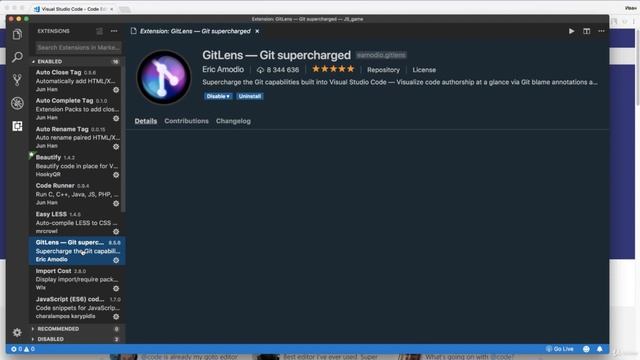Viewport: 640px width, 360px height.
Task: Open the gear menu for Auto Complete Tag
Action: coord(116,118)
